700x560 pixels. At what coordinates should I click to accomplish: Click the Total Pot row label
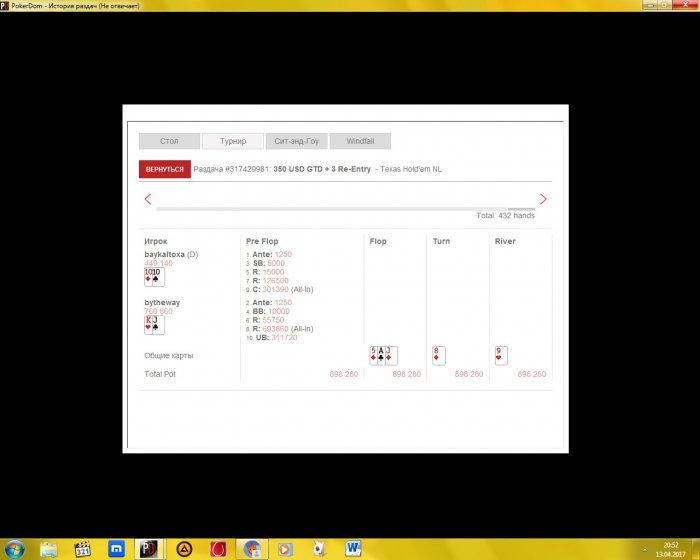160,374
